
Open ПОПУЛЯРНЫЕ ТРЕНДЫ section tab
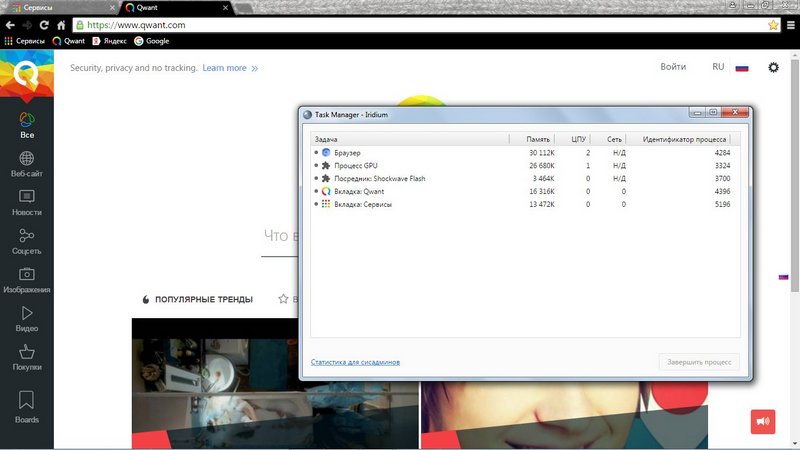click(x=197, y=299)
